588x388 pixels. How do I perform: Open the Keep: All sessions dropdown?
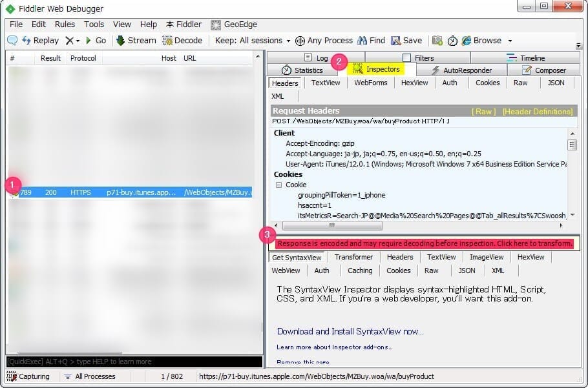(253, 41)
